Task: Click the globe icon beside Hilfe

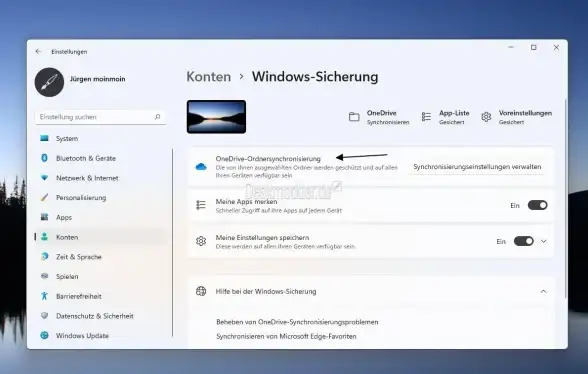Action: (201, 291)
